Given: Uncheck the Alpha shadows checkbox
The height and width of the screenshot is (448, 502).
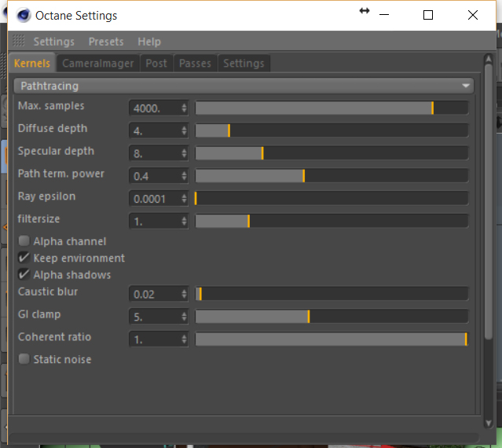Looking at the screenshot, I should coord(24,274).
